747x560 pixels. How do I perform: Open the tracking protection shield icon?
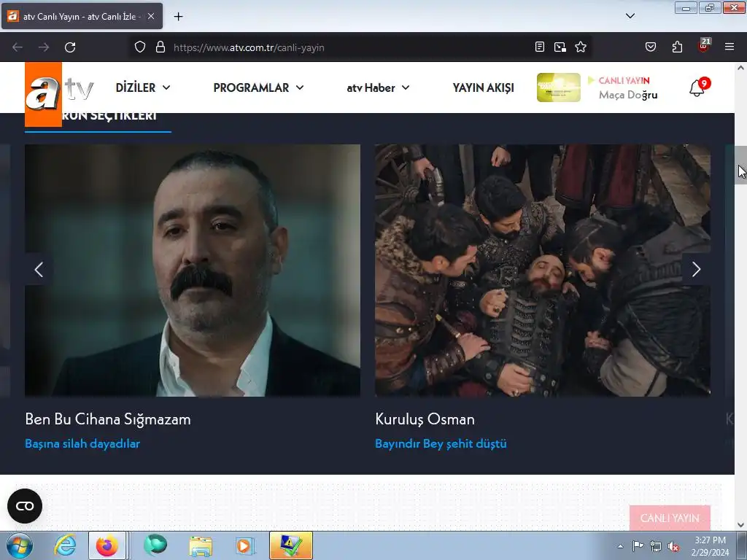[x=139, y=47]
